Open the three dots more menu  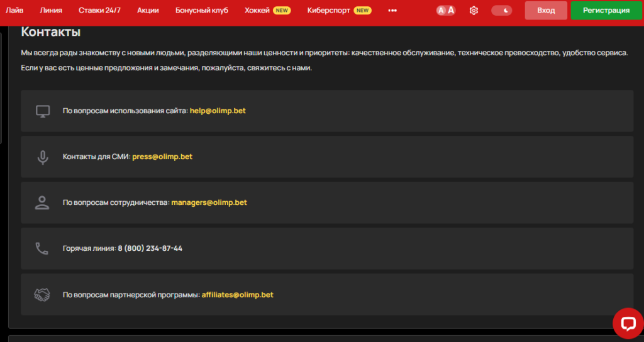click(x=392, y=10)
